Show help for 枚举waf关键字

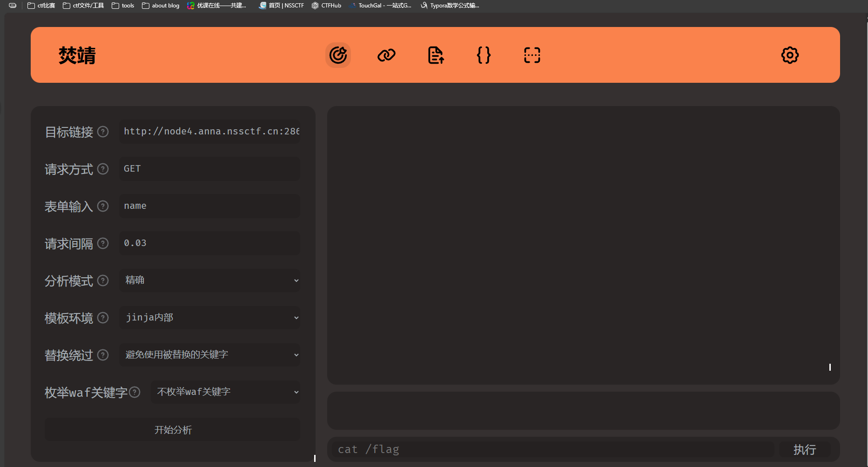click(135, 392)
